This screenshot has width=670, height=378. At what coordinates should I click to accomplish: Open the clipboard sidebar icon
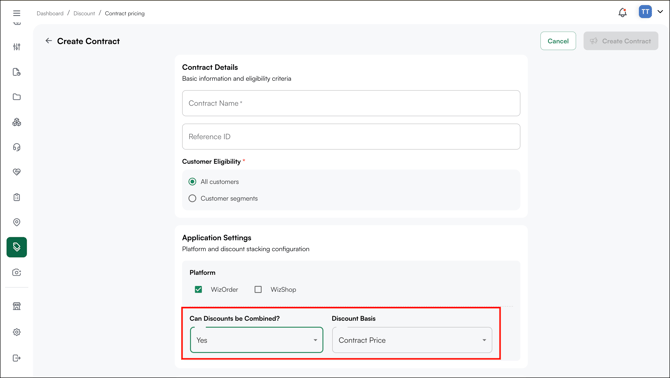(17, 197)
